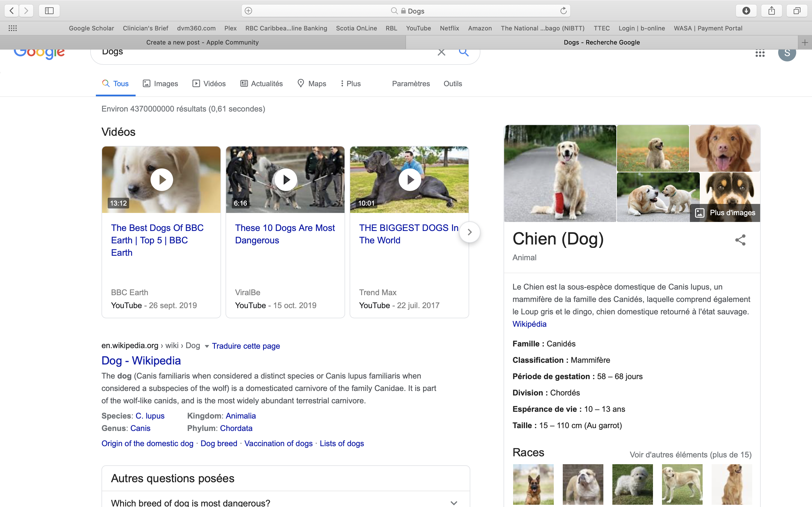Open Safari downloads icon
812x507 pixels.
746,11
